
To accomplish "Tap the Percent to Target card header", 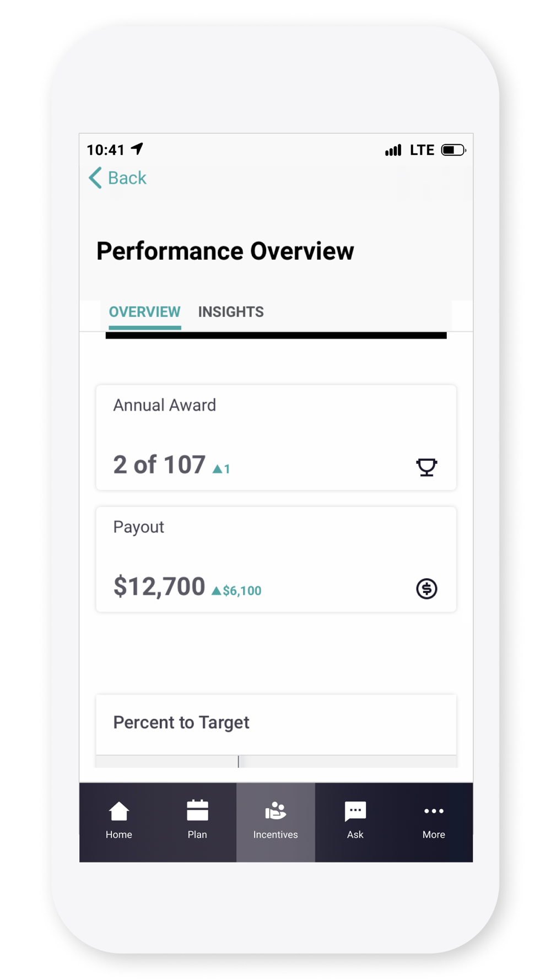I will pyautogui.click(x=276, y=724).
